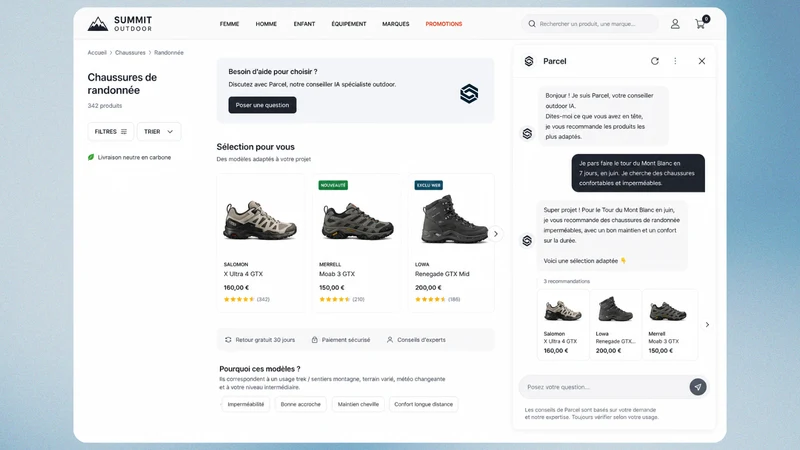Open the PROMOTIONS menu
Screen dimensions: 800x450
coord(444,24)
